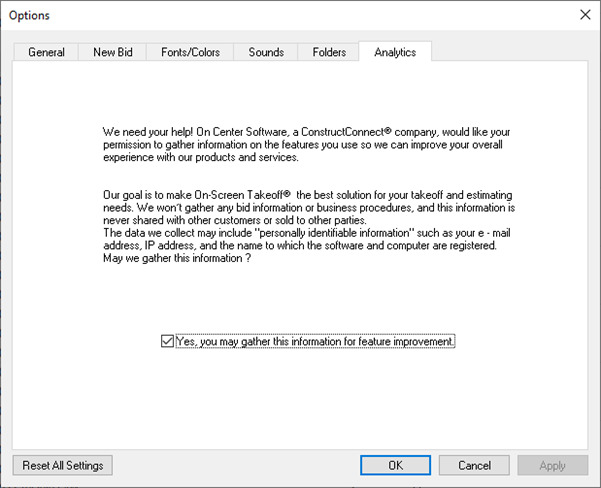Click the 'Options' window title text
Viewport: 601px width, 488px height.
(29, 15)
